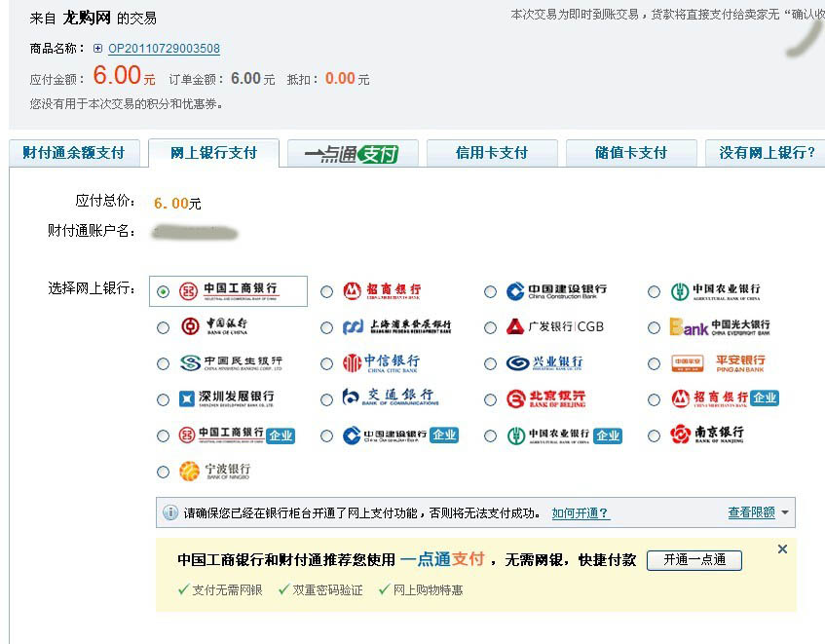Viewport: 825px width, 644px height.
Task: Click the 招商银行 personal bank logo
Action: (382, 291)
